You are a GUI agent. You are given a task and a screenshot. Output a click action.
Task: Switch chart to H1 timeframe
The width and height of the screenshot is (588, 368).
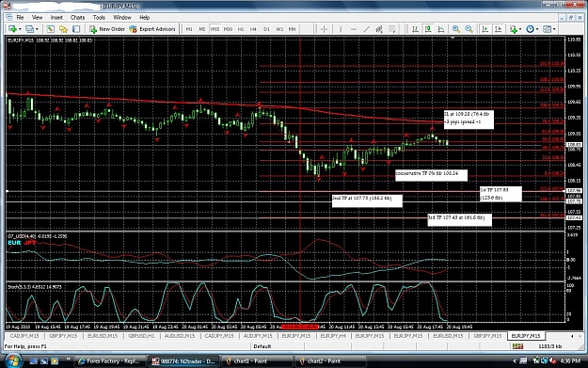(241, 29)
